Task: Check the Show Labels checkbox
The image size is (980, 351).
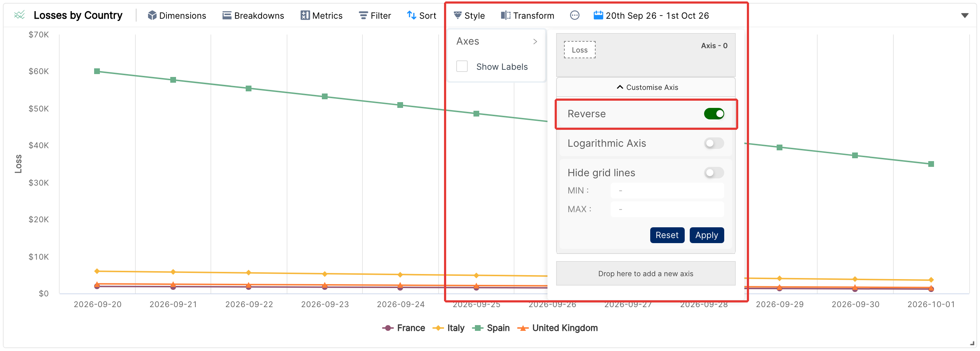Action: coord(462,67)
